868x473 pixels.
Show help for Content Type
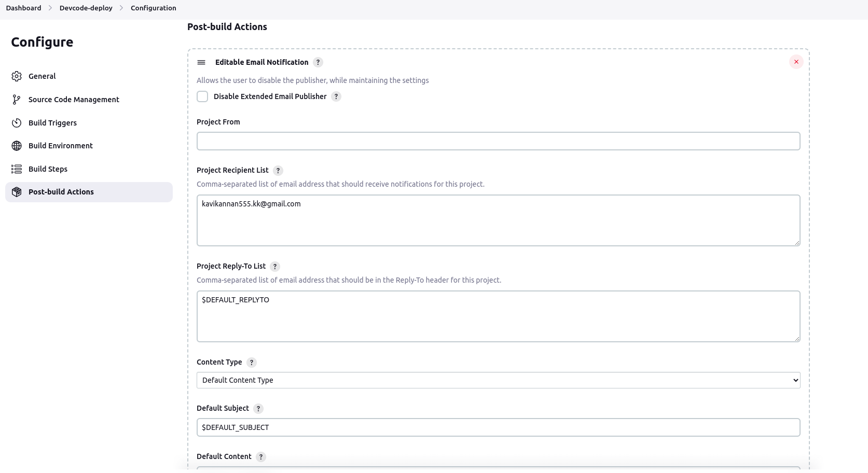pos(252,363)
